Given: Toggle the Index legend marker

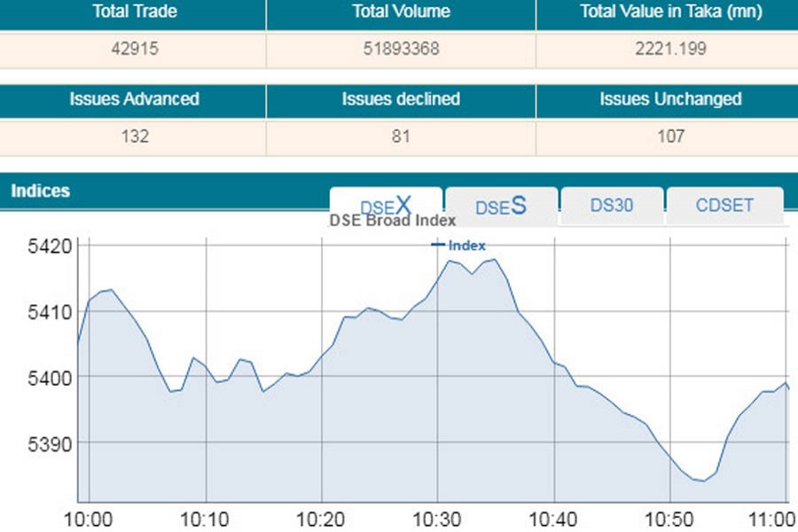Looking at the screenshot, I should (458, 246).
